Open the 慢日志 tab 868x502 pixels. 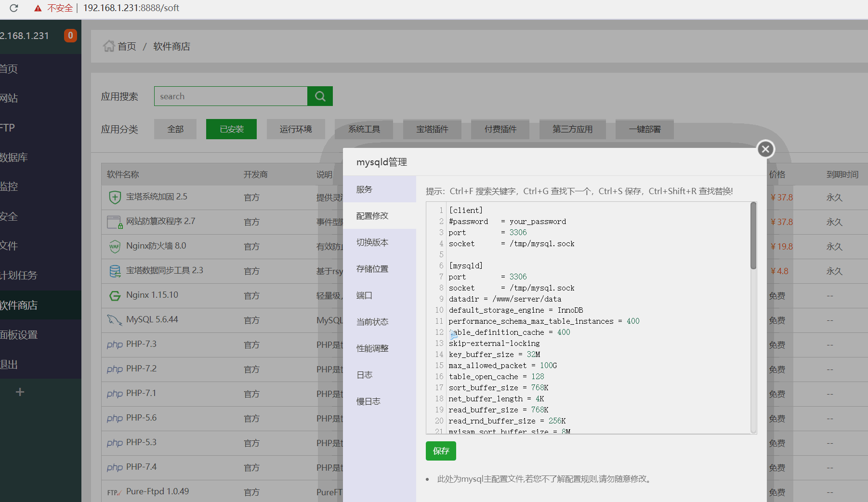click(380, 401)
